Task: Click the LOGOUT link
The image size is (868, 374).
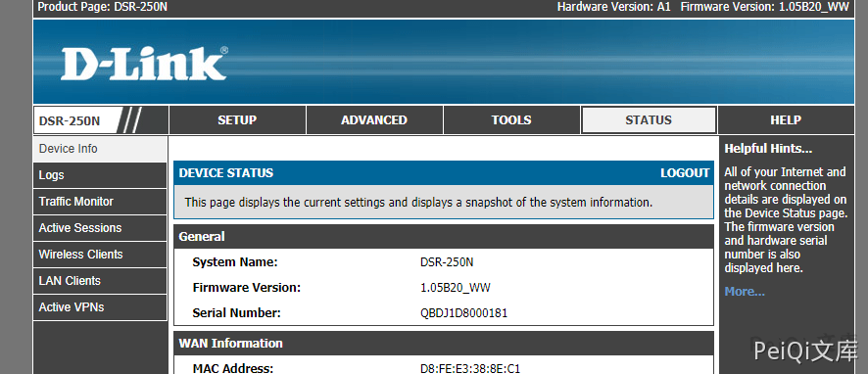Action: point(685,173)
